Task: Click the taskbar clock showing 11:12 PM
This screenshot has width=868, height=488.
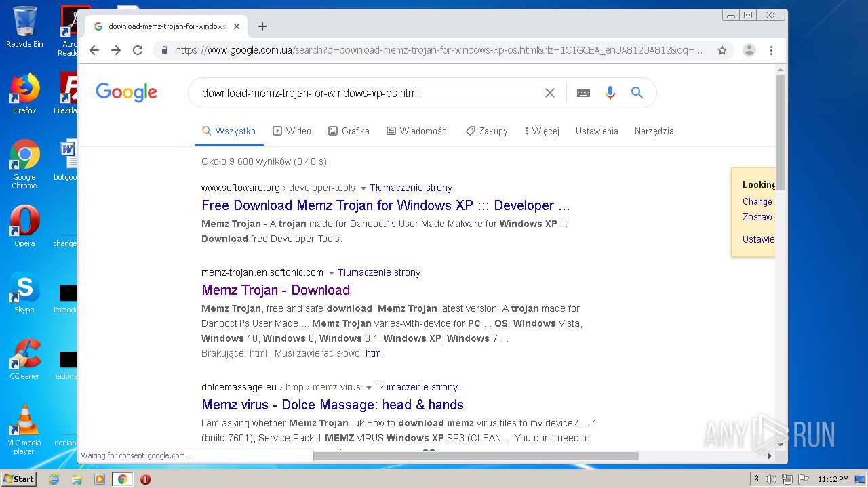Action: pyautogui.click(x=833, y=479)
